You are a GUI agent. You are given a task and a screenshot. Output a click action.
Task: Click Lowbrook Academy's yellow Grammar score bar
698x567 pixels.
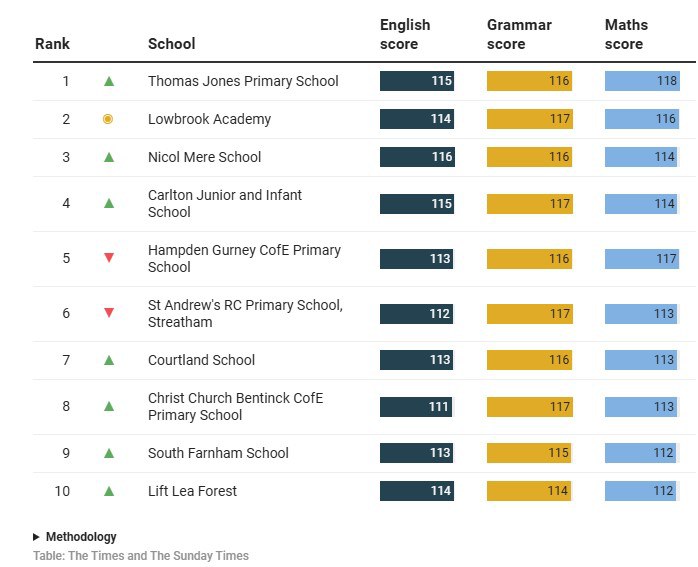[x=529, y=119]
